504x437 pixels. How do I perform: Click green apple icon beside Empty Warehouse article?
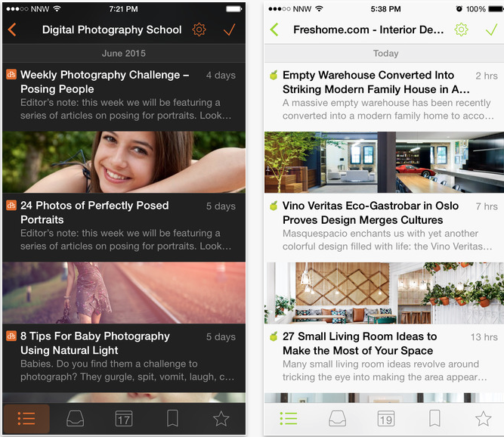pos(274,76)
